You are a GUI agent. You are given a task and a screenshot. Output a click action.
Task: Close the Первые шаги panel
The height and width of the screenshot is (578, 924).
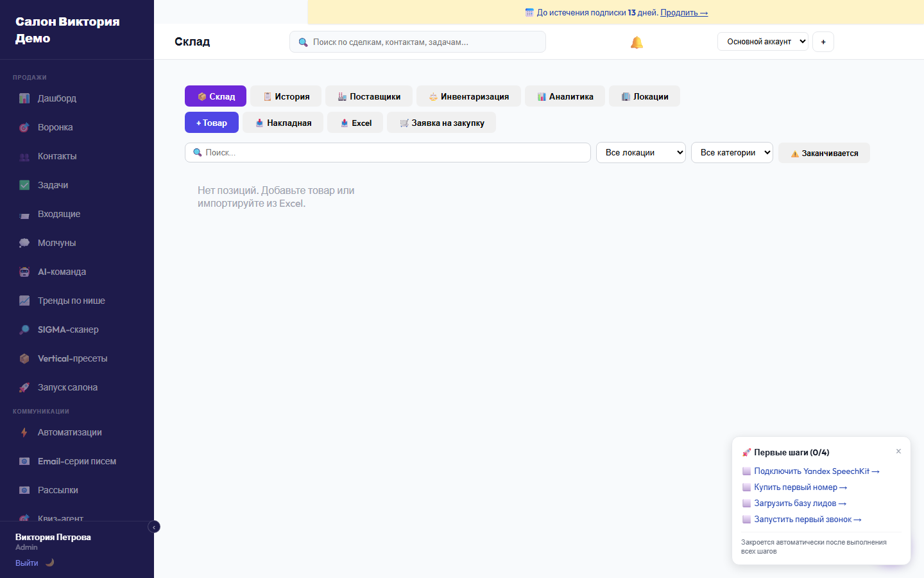click(898, 451)
